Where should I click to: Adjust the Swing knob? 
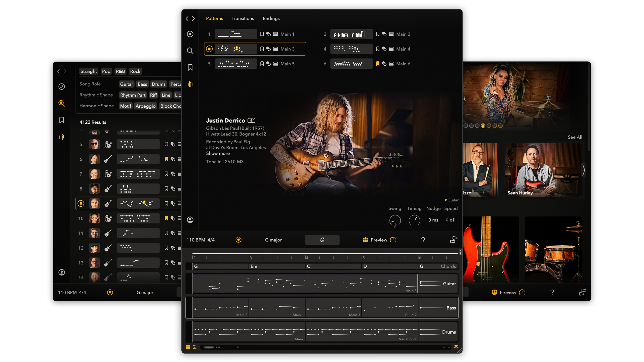coord(395,220)
